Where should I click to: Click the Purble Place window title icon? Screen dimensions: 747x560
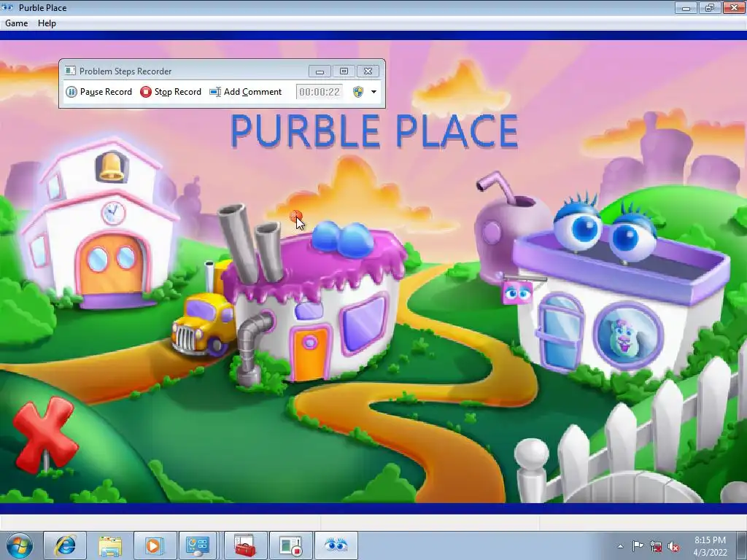[7, 7]
